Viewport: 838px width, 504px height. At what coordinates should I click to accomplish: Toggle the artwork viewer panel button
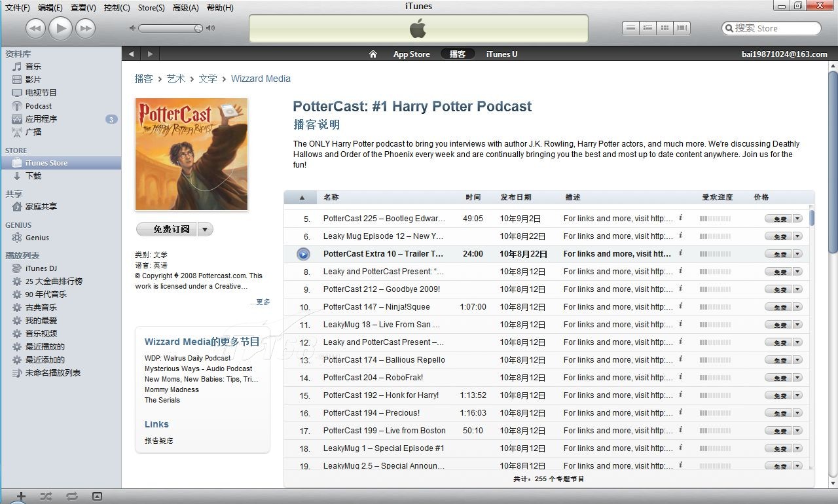[97, 497]
